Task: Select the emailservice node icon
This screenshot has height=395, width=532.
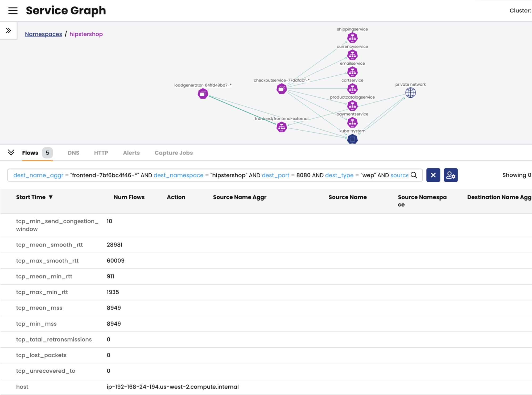Action: tap(352, 72)
